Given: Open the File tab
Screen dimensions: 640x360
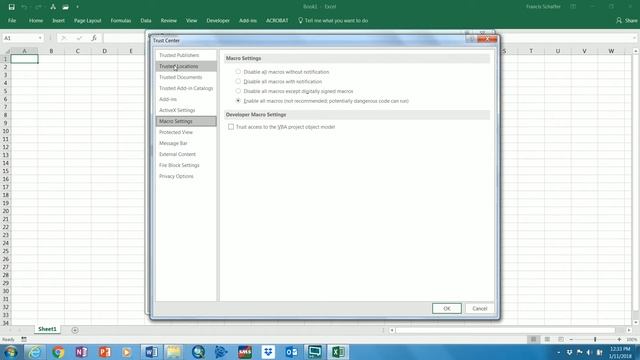Looking at the screenshot, I should (x=12, y=20).
